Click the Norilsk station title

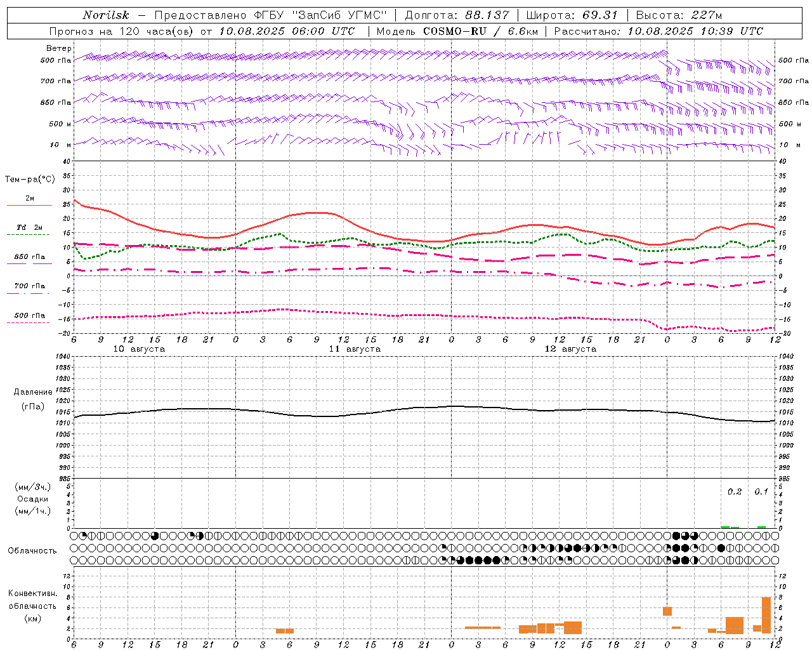(x=105, y=15)
